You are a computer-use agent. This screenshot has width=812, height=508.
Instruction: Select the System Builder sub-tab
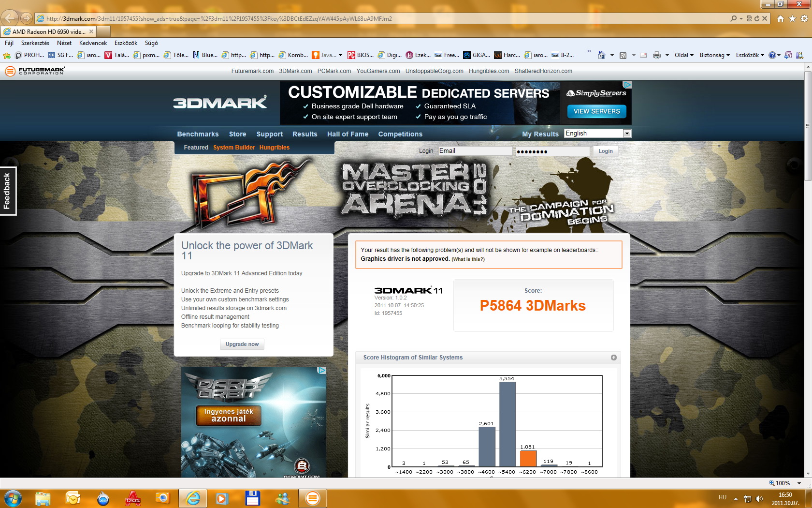(234, 148)
